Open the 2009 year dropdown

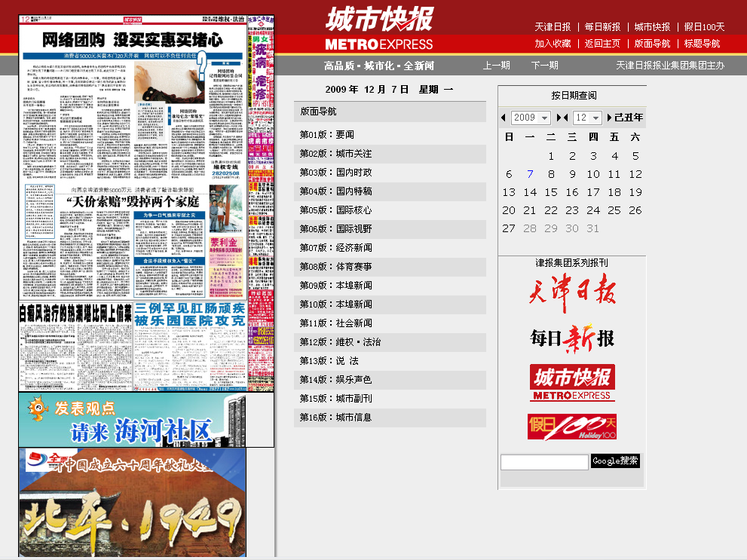[x=531, y=118]
